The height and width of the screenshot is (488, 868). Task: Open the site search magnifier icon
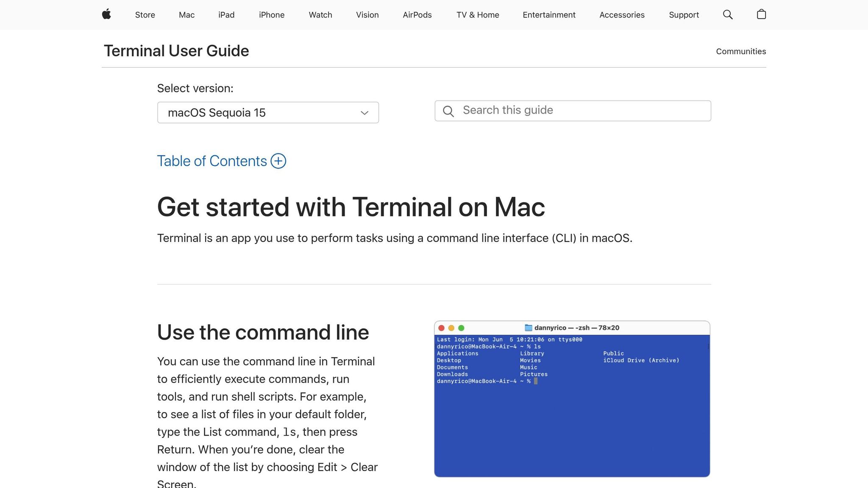(x=728, y=15)
